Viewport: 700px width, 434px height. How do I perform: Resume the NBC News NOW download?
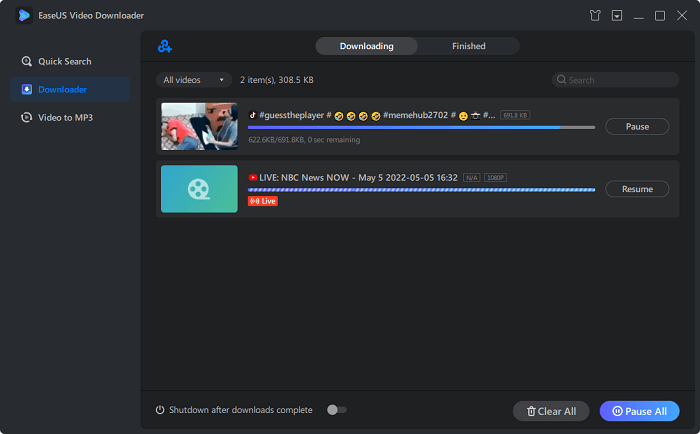click(x=637, y=189)
